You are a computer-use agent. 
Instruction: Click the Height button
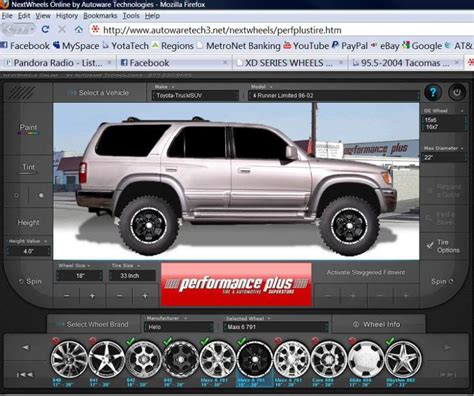pos(28,222)
